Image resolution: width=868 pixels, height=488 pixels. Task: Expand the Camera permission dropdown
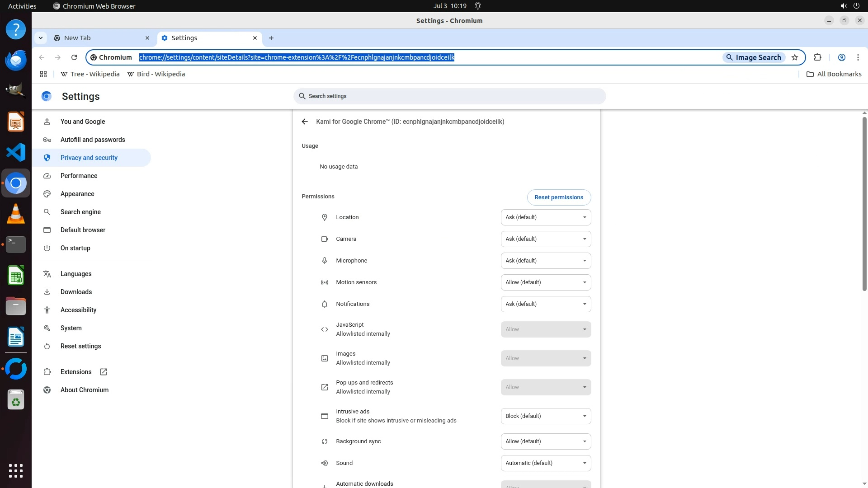click(x=545, y=239)
